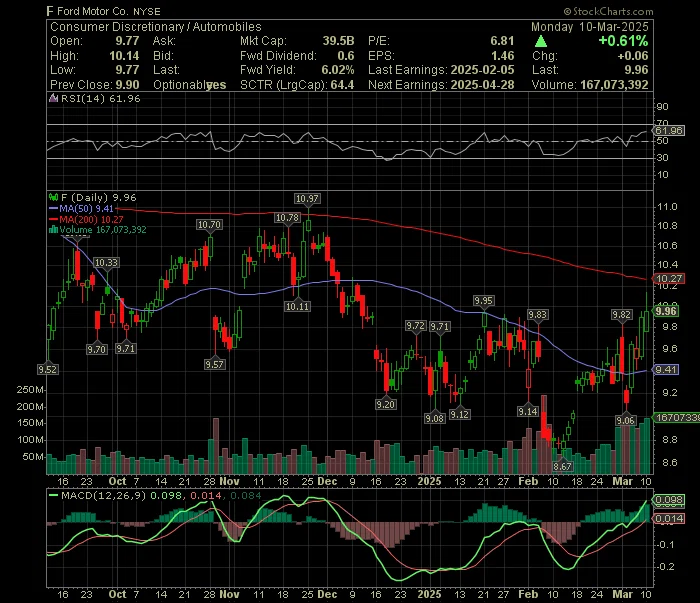
Task: Click the red 10.27 MA(200) axis tag
Action: pyautogui.click(x=668, y=279)
